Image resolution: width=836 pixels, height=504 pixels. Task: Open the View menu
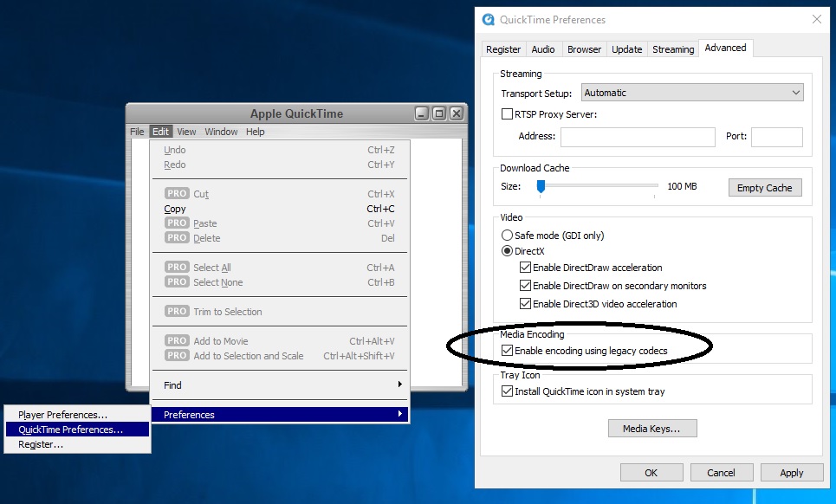pos(186,132)
